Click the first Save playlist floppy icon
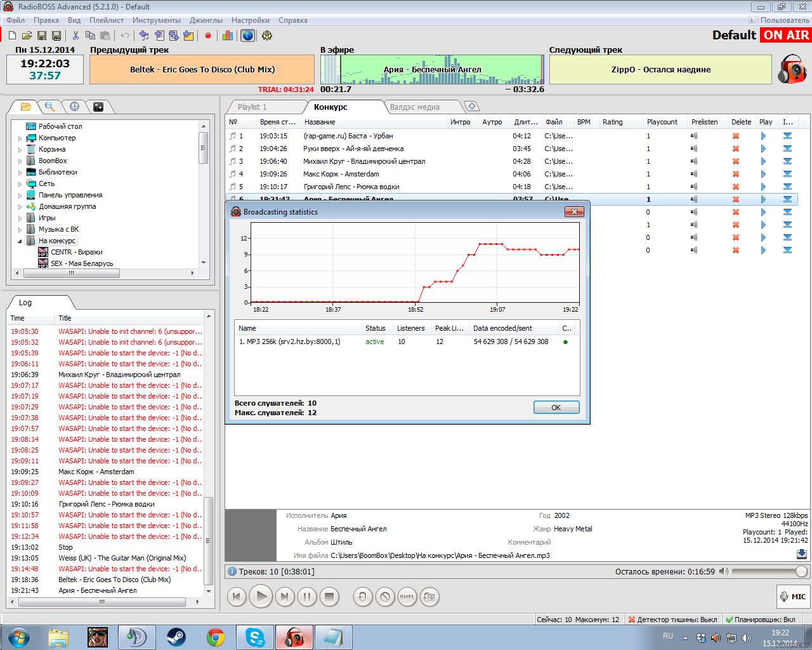 [x=42, y=36]
